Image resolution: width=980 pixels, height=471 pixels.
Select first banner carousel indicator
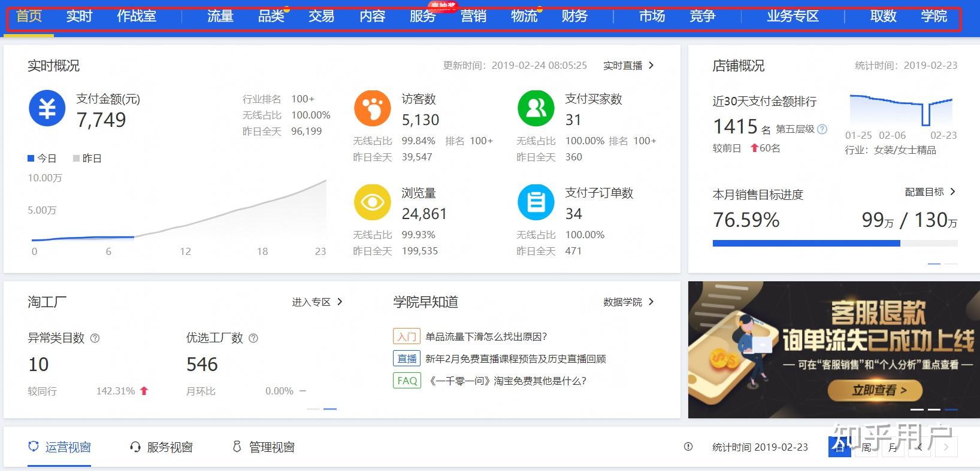click(917, 409)
